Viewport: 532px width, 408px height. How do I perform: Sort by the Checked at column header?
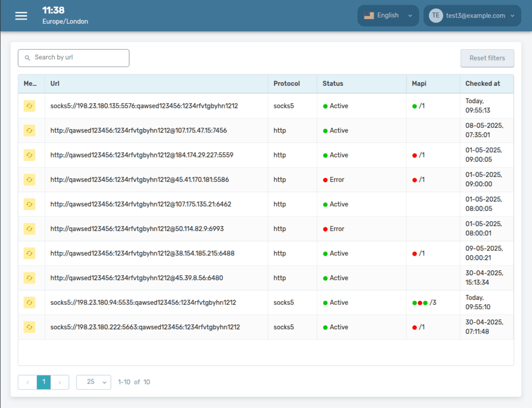coord(482,84)
